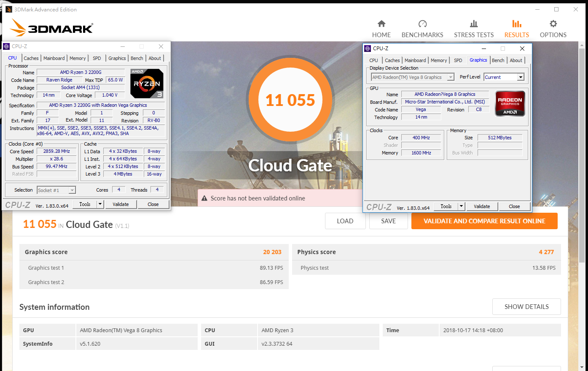The width and height of the screenshot is (588, 371).
Task: Click Physics score value 4 277
Action: coord(546,252)
